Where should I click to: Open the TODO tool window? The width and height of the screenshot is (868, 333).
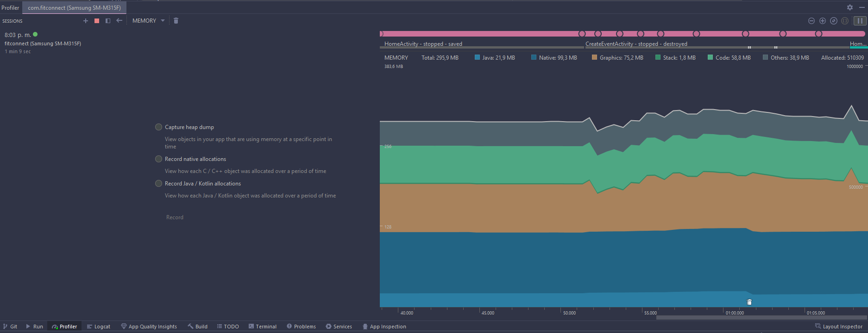click(x=228, y=327)
